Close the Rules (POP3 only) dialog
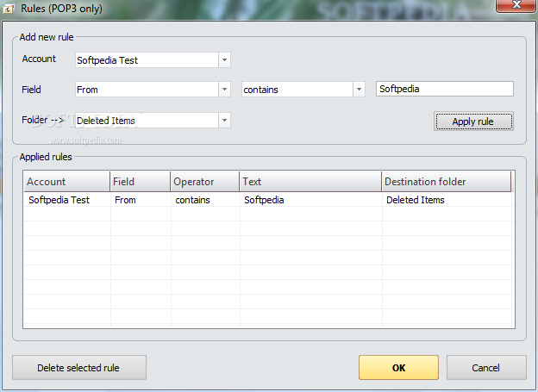The image size is (538, 392). pos(516,5)
